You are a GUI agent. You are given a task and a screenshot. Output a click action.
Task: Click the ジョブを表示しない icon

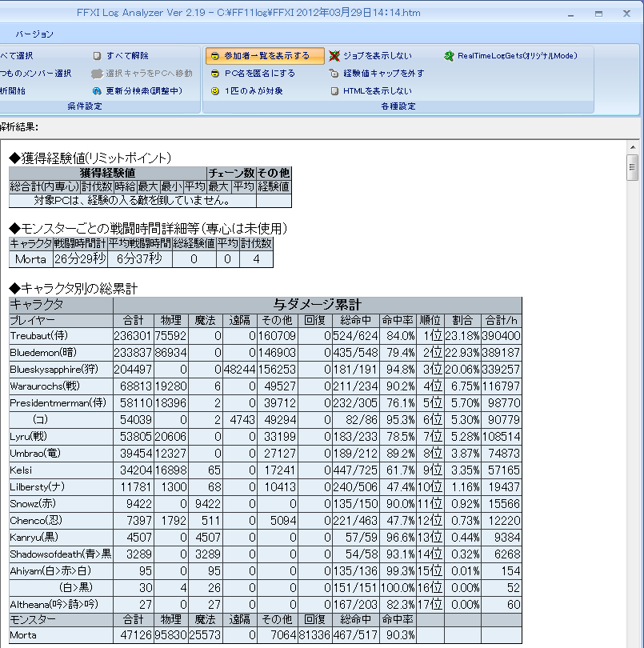[x=335, y=56]
